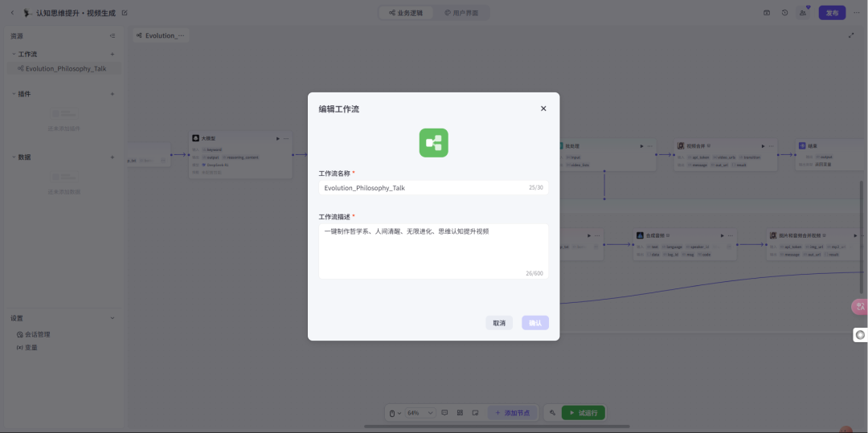The image size is (868, 433).
Task: Open the collaborators icon with diamond badge
Action: [x=803, y=13]
